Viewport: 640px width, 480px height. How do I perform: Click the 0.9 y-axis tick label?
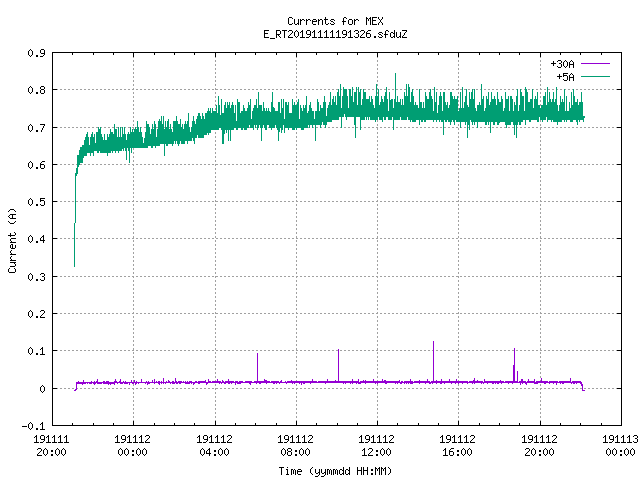click(37, 53)
